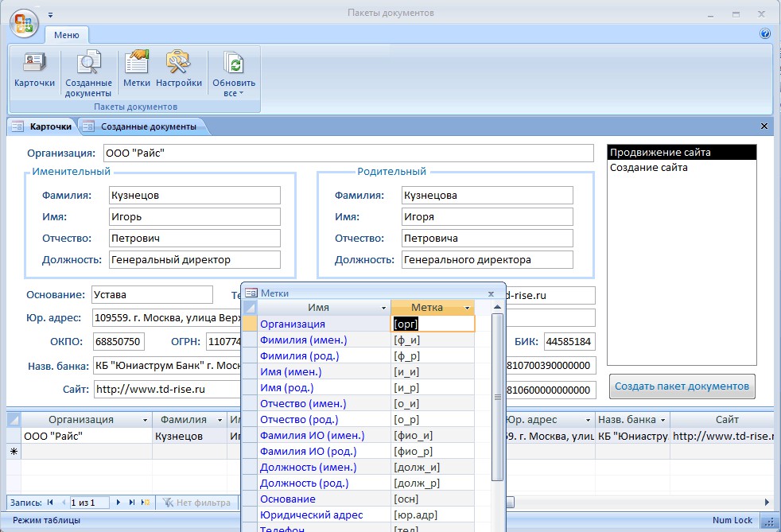Select Создание сайта in the list
Image resolution: width=781 pixels, height=532 pixels.
pyautogui.click(x=648, y=168)
